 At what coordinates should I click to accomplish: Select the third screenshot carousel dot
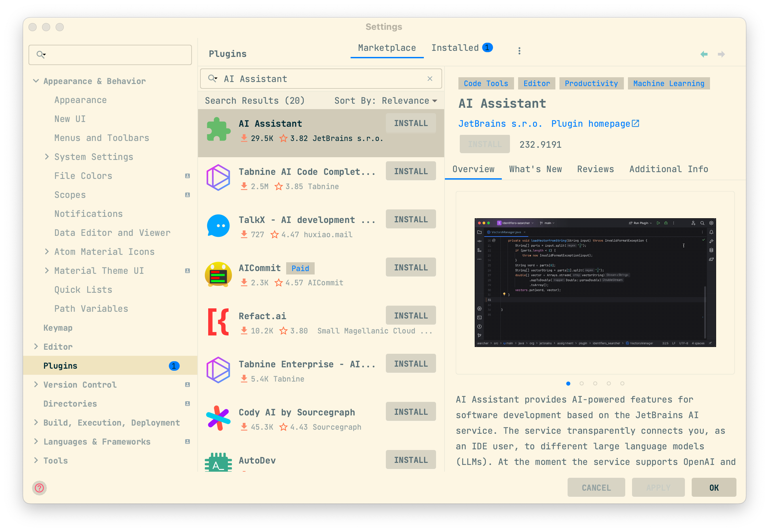click(x=595, y=384)
